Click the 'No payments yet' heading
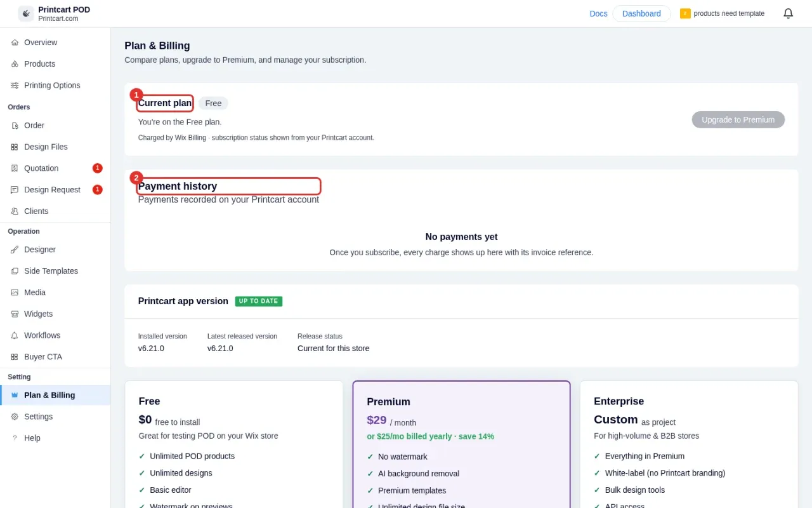The image size is (812, 508). coord(461,237)
